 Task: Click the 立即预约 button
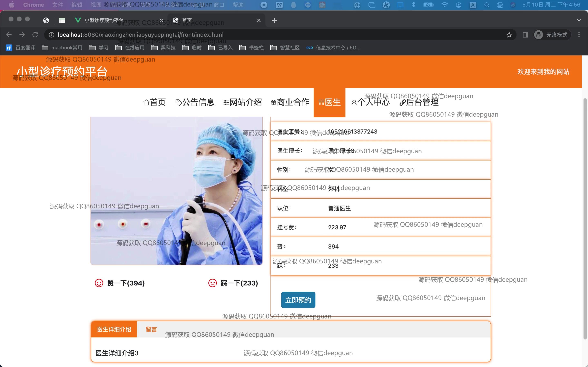click(x=298, y=300)
